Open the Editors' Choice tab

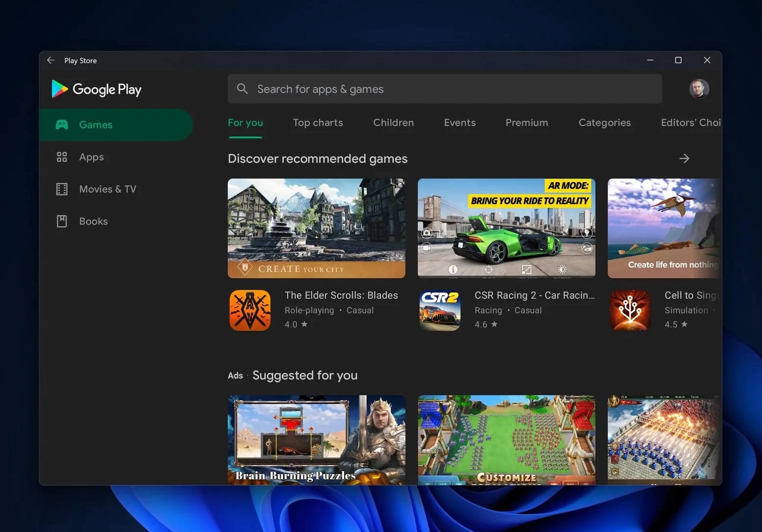691,122
